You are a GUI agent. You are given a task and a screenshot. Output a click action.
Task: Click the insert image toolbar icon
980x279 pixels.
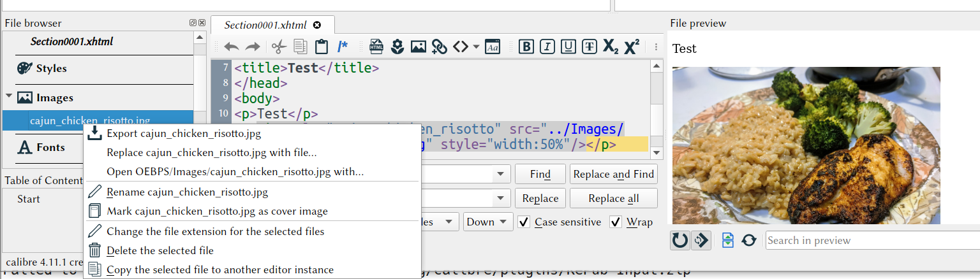418,46
